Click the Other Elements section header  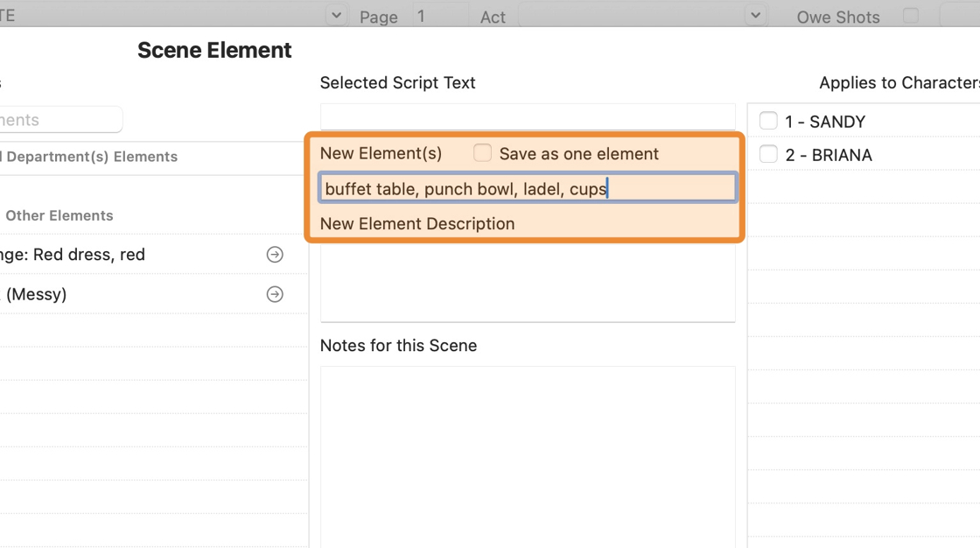pyautogui.click(x=59, y=215)
